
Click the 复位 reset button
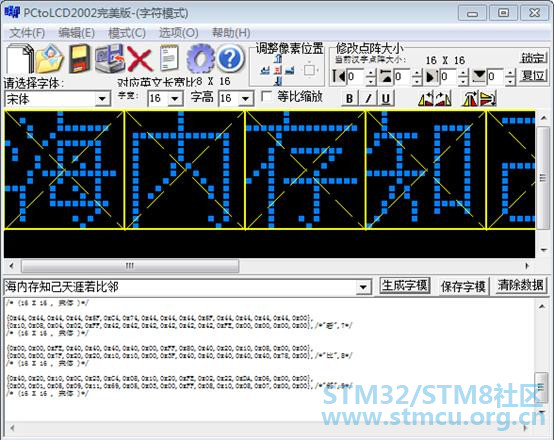[x=533, y=76]
